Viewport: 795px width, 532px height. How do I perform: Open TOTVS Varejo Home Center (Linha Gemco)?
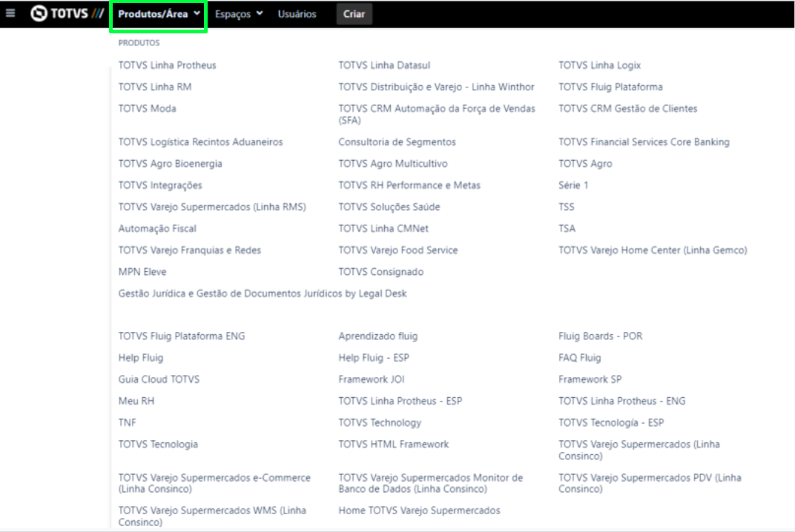coord(653,250)
